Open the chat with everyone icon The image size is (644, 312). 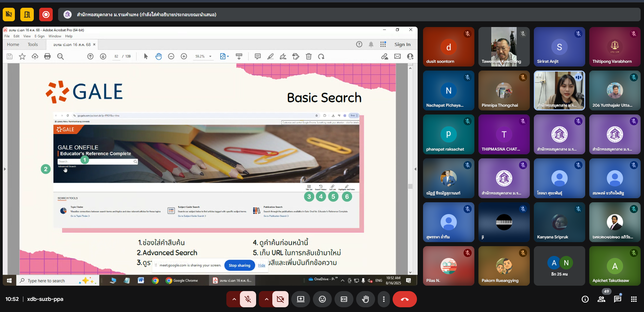point(618,299)
